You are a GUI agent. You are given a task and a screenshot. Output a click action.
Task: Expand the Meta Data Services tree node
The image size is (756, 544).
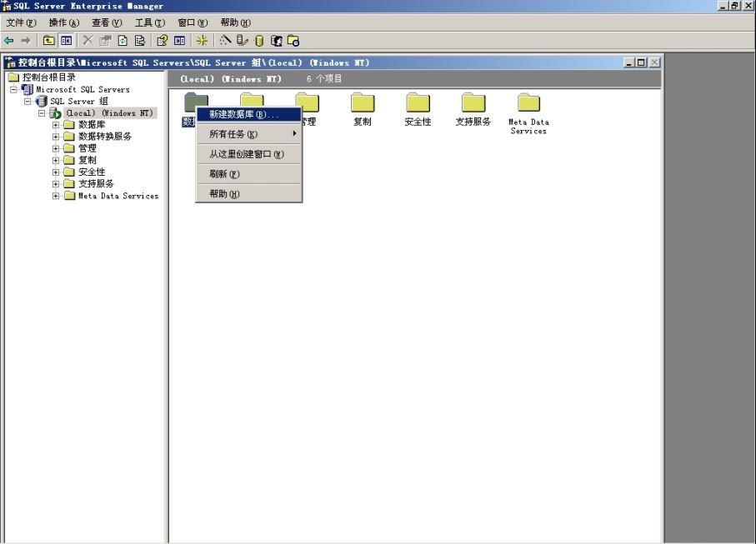(x=56, y=196)
